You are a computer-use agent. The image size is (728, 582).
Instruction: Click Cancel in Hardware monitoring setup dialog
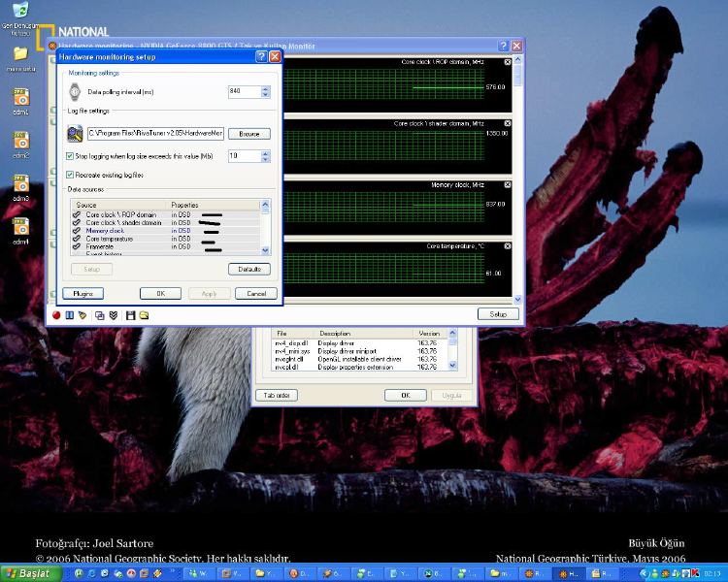(256, 294)
